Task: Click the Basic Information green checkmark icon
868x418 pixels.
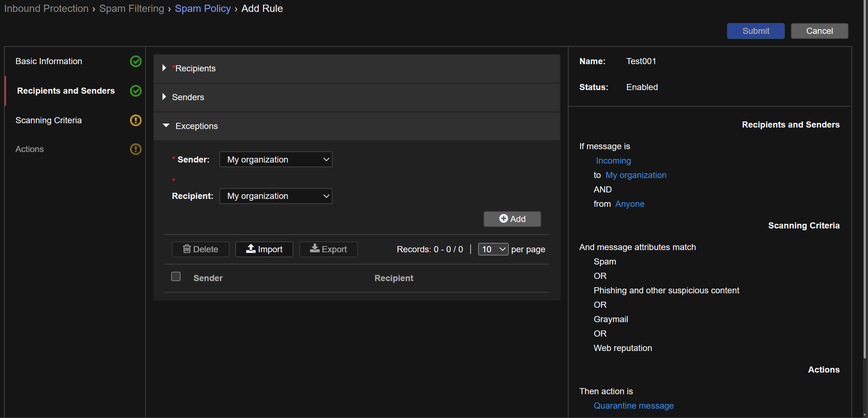Action: [135, 61]
